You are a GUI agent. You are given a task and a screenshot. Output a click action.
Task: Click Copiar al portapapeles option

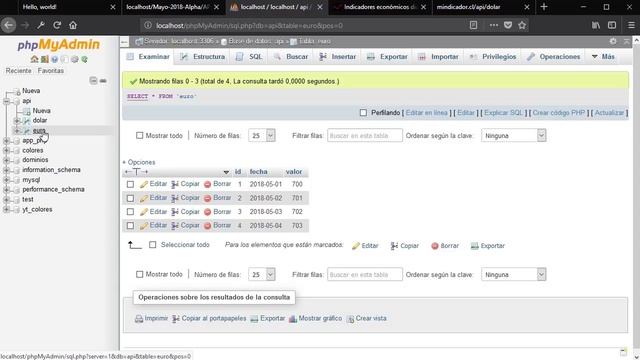tap(209, 318)
